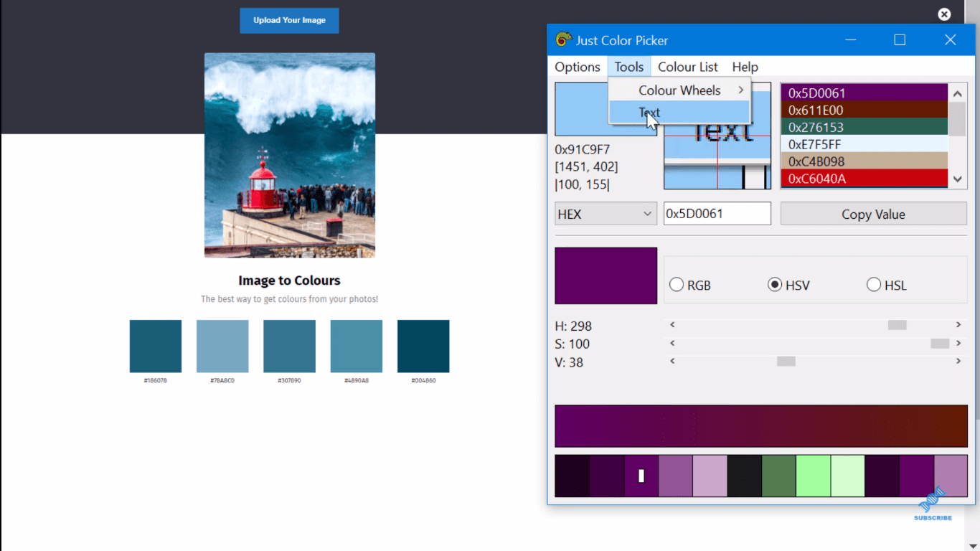This screenshot has width=980, height=551.
Task: Select the HSV radio button
Action: tap(788, 285)
